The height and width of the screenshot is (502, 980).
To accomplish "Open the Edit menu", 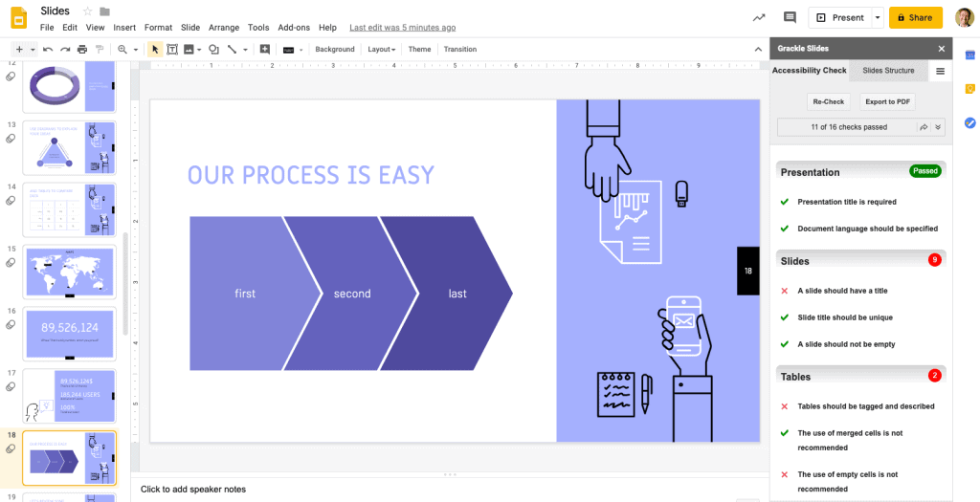I will [x=70, y=28].
